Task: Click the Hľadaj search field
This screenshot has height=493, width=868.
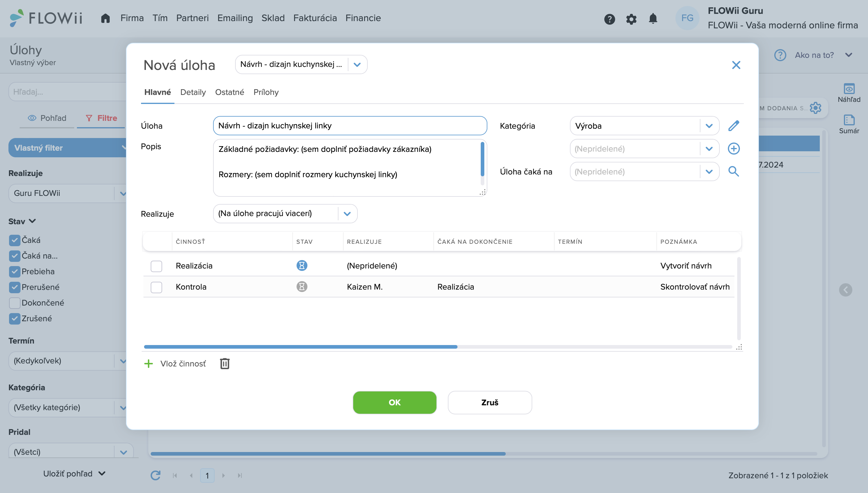Action: pos(68,92)
